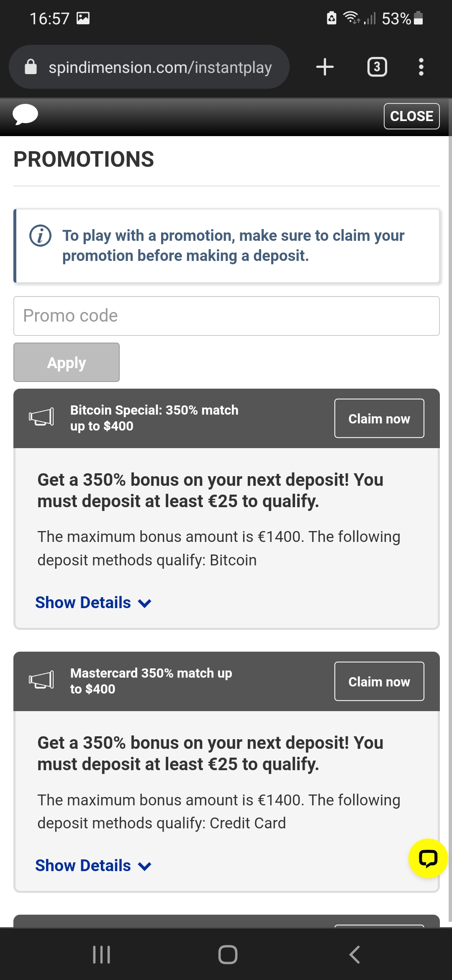Claim the Bitcoin Special 350% promotion
Screen dimensions: 452x980
[x=379, y=418]
